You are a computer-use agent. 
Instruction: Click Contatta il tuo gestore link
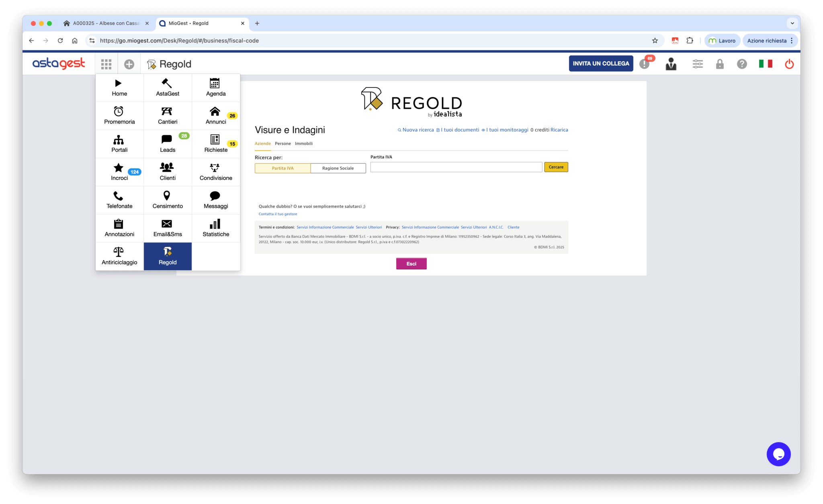pyautogui.click(x=278, y=214)
